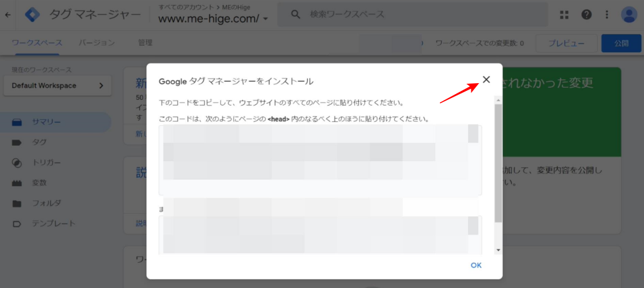Click the タグ label icon

[x=17, y=142]
